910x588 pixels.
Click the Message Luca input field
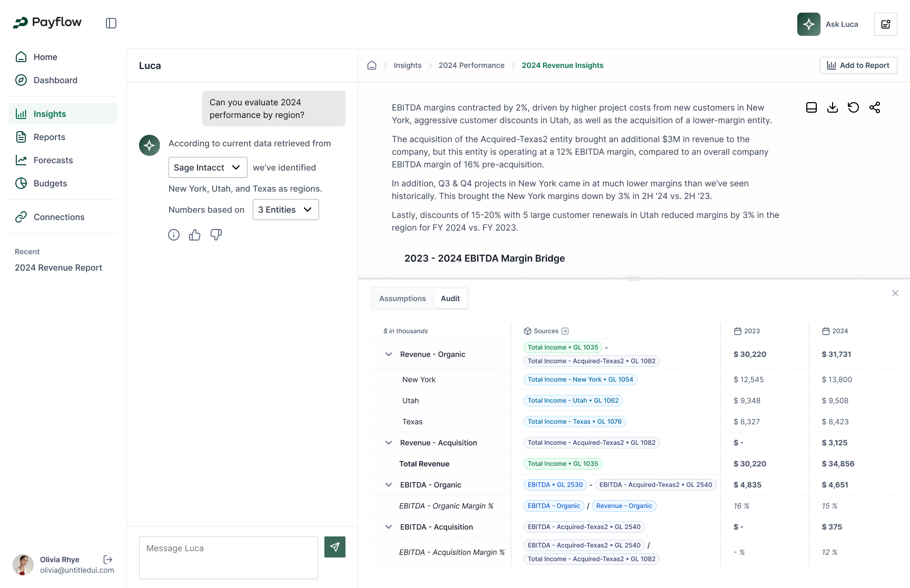[229, 557]
